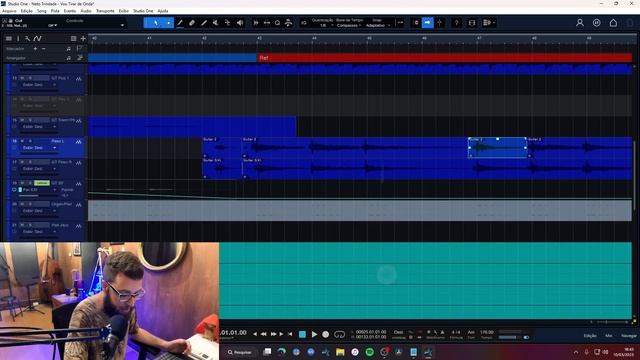640x360 pixels.
Task: Open the Transporte menu
Action: [105, 11]
